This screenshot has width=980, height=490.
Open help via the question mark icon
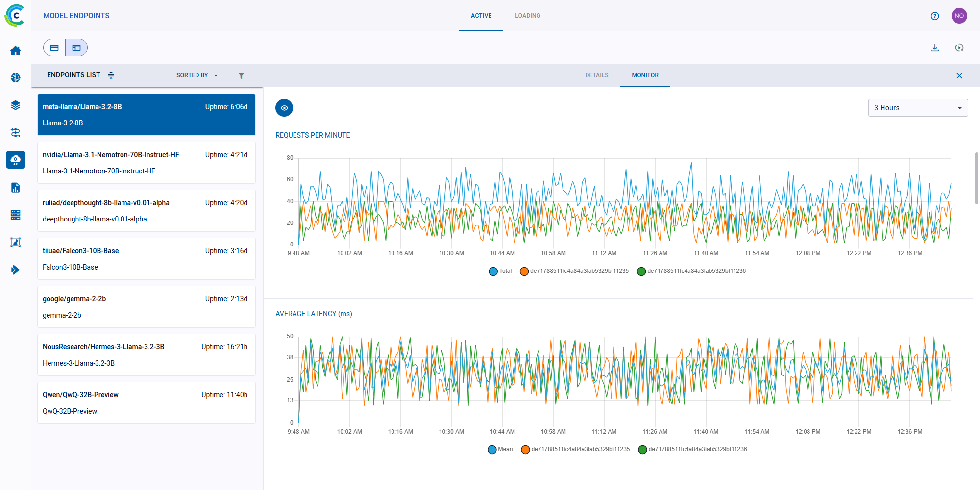pyautogui.click(x=934, y=15)
